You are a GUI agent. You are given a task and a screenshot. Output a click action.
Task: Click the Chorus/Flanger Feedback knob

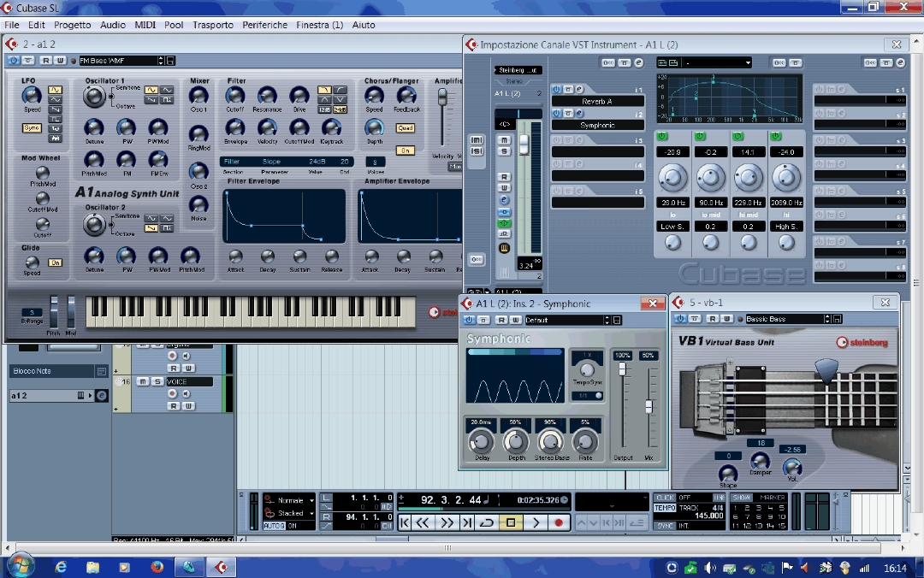click(406, 95)
